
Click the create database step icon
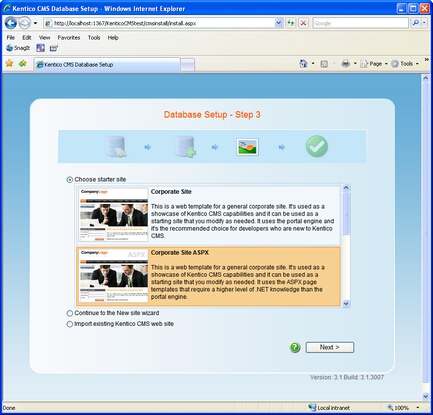pos(185,147)
